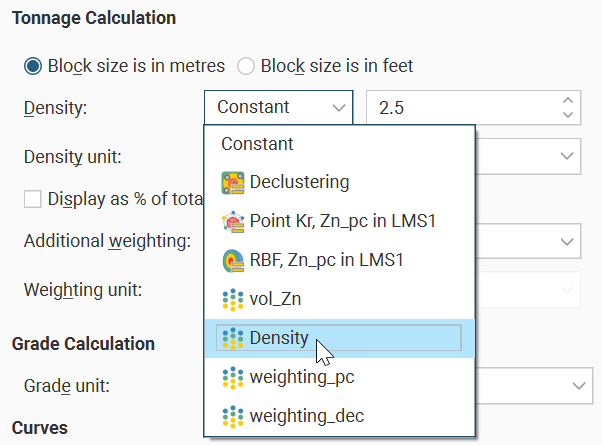This screenshot has width=602, height=445.
Task: Choose Constant from the density list
Action: 257,143
